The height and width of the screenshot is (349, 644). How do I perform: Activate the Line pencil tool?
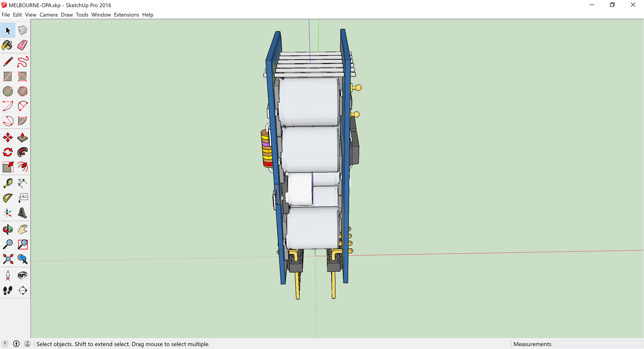8,62
